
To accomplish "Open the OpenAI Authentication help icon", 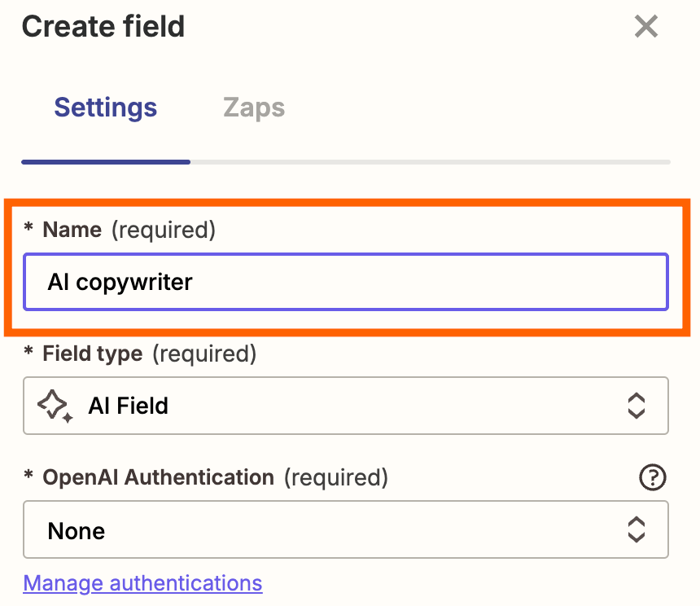I will (653, 478).
